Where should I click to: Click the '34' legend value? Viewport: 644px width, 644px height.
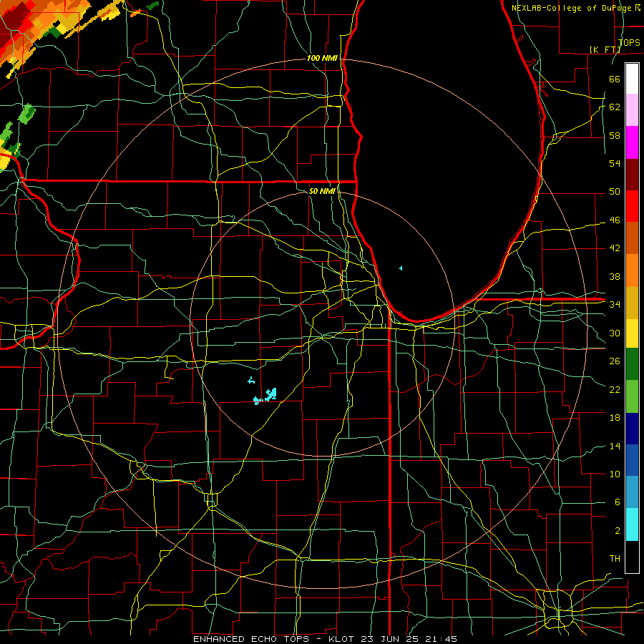pyautogui.click(x=615, y=305)
